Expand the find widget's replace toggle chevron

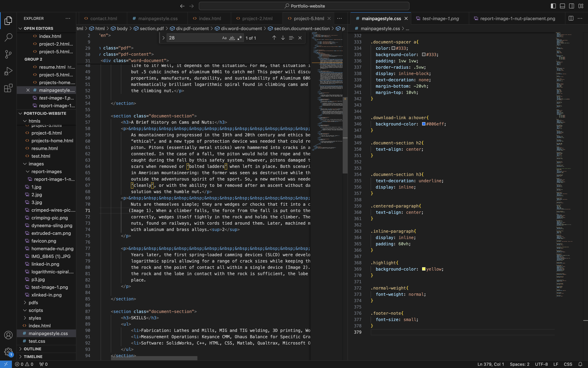click(x=163, y=38)
